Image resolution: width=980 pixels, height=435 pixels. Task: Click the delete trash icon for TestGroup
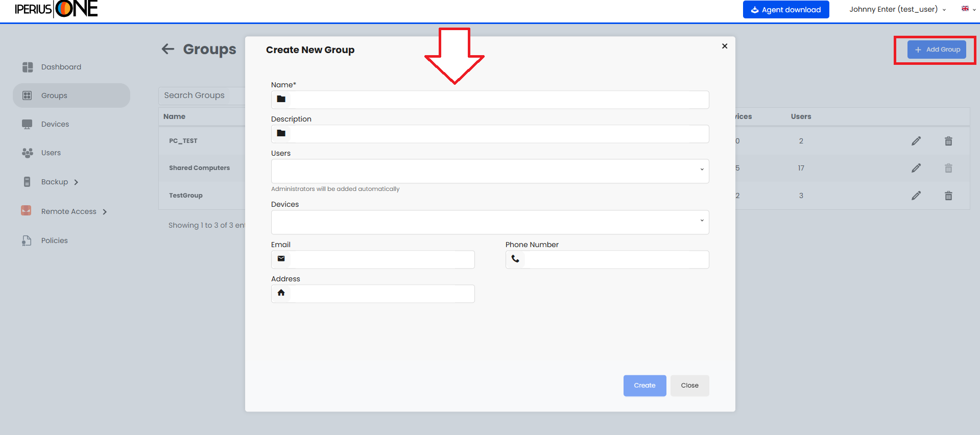[x=948, y=196]
